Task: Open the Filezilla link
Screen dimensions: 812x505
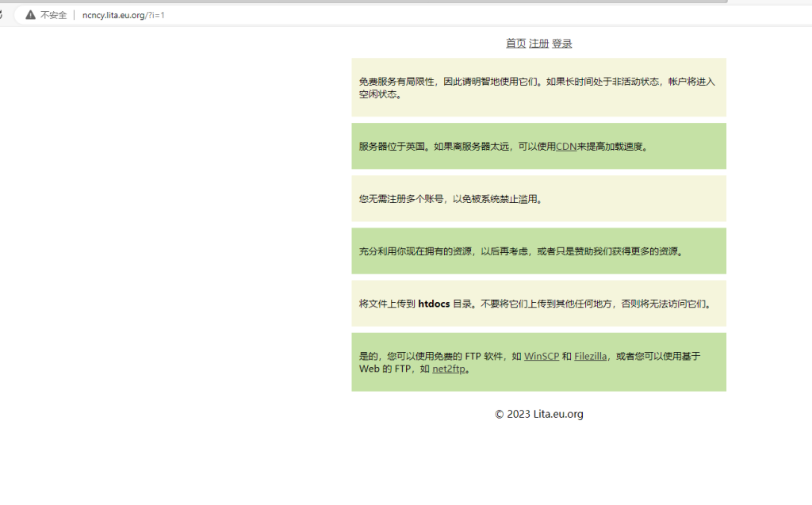Action: (x=591, y=357)
